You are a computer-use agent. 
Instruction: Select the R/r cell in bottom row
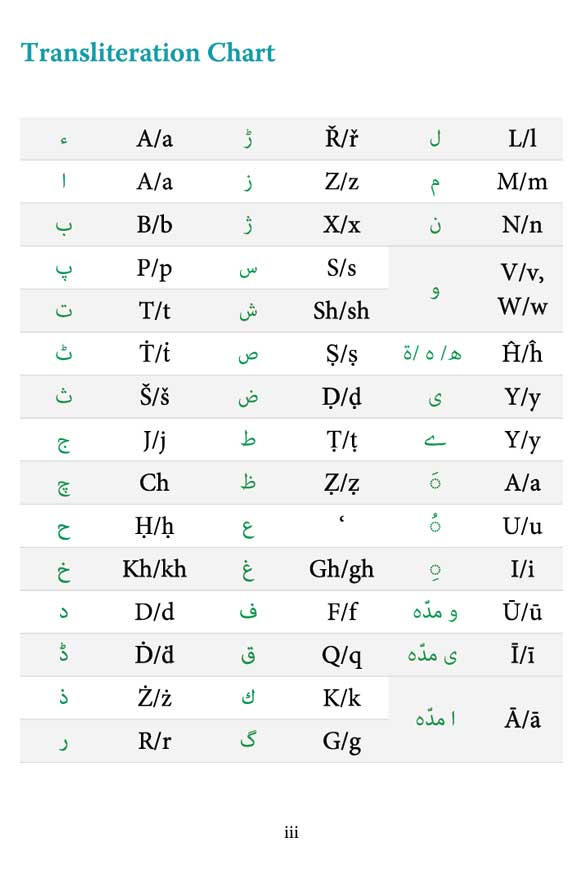pyautogui.click(x=154, y=741)
